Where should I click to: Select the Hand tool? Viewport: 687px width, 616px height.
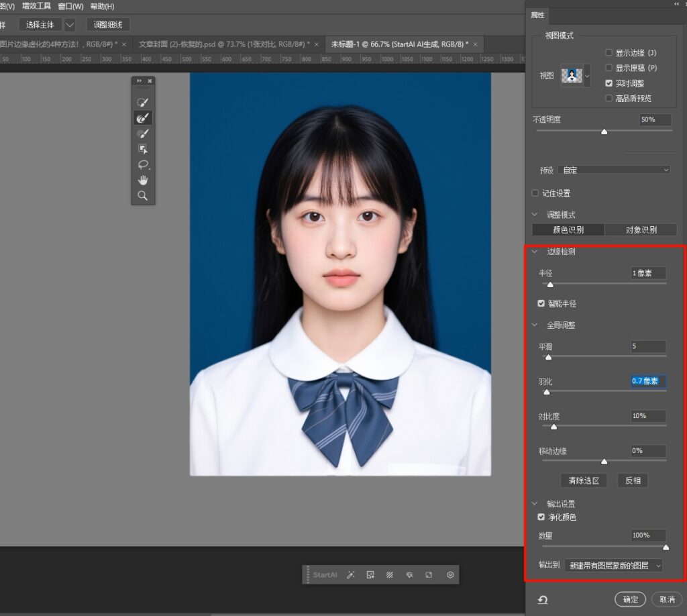point(142,180)
